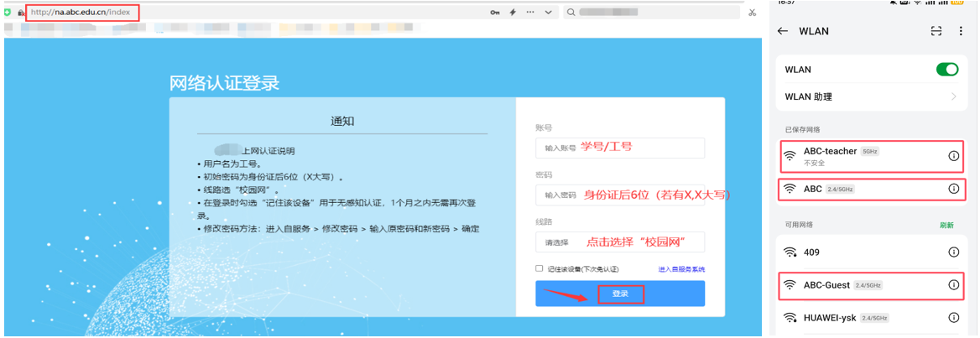Open info icon for ABC-teacher network
This screenshot has width=980, height=338.
[x=953, y=156]
